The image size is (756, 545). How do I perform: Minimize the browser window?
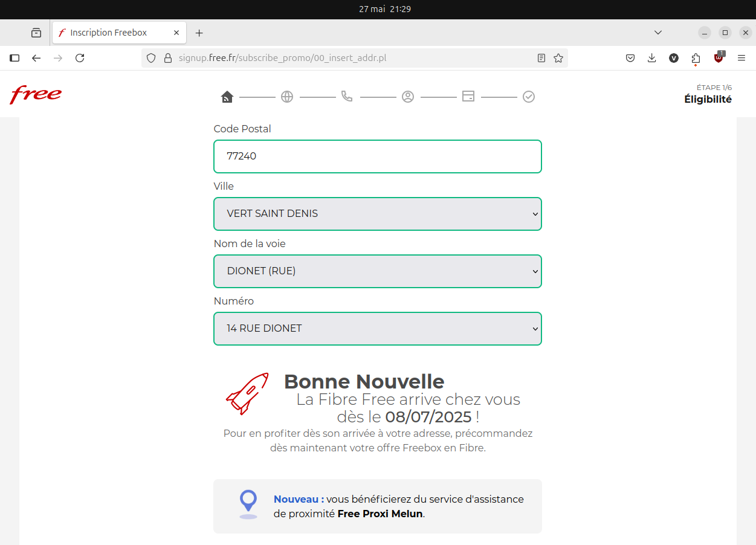tap(705, 33)
